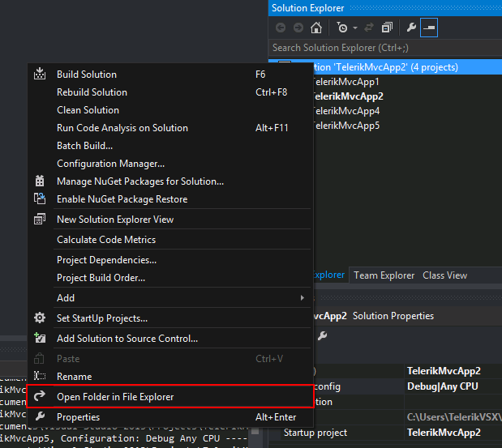
Task: Click the Back arrow in Solution Explorer toolbar
Action: (281, 28)
